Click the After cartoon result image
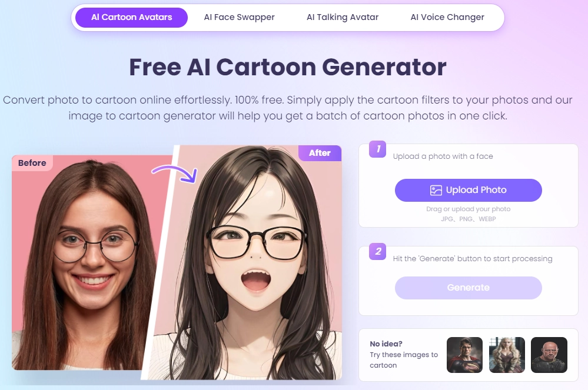Screen dimensions: 588x390 247,262
